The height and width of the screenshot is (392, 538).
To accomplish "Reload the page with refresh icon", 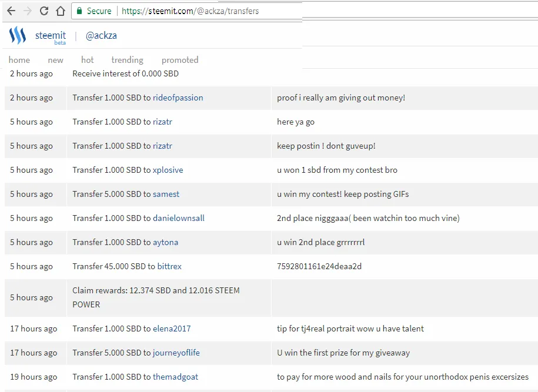I will [44, 11].
